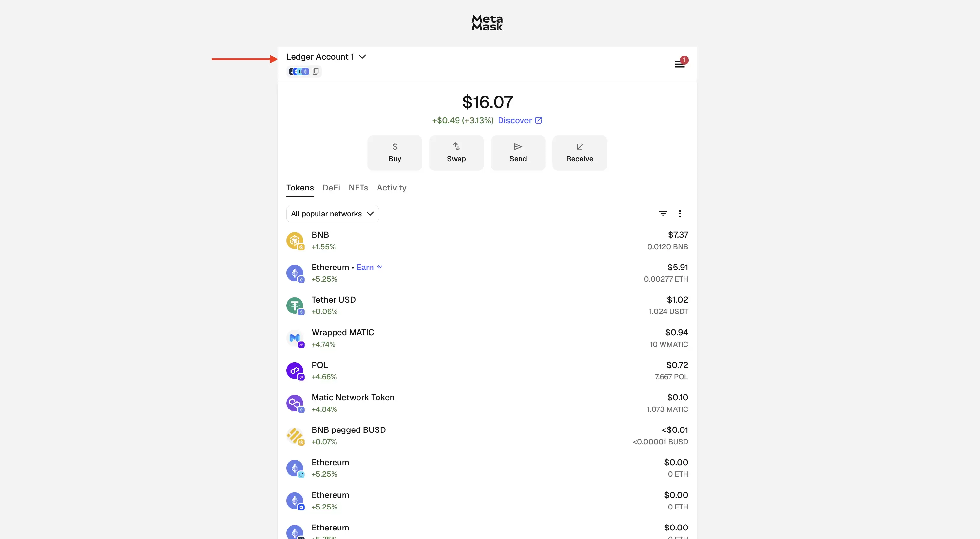The height and width of the screenshot is (539, 980).
Task: Open the token sort filter icon
Action: tap(663, 214)
